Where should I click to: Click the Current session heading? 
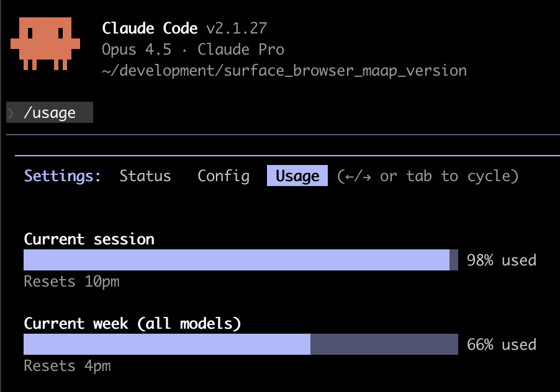click(x=89, y=239)
